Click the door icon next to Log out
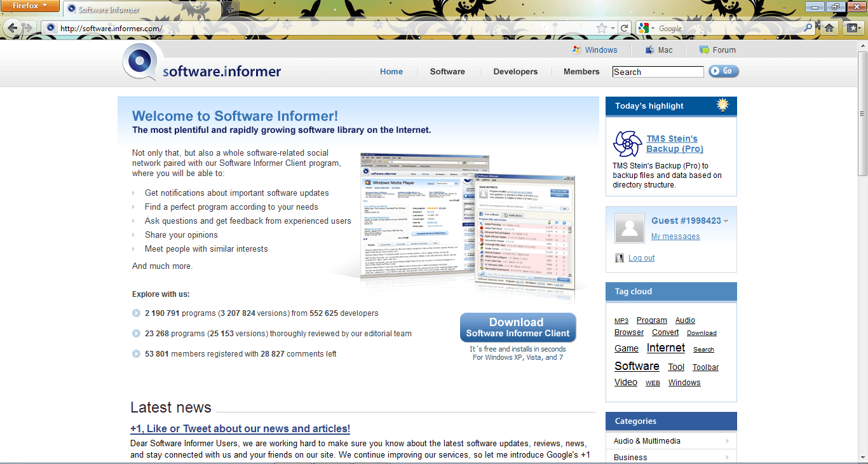This screenshot has width=868, height=464. pyautogui.click(x=620, y=257)
